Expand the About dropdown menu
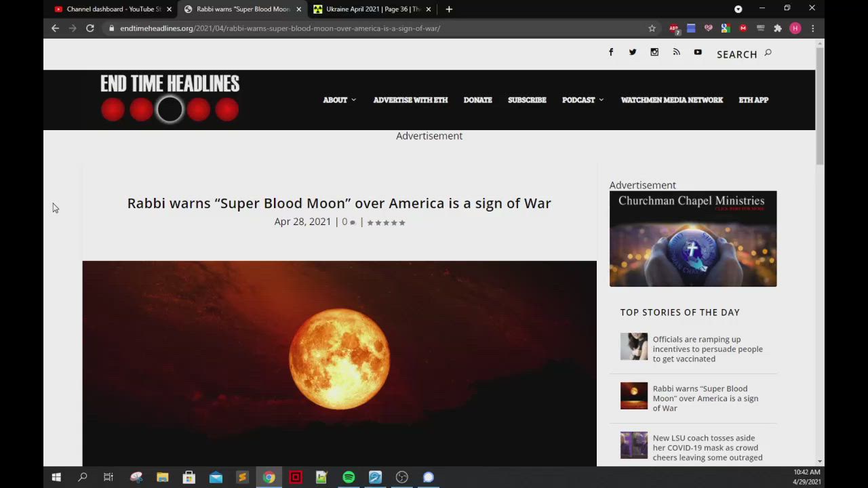This screenshot has width=868, height=488. (x=339, y=100)
